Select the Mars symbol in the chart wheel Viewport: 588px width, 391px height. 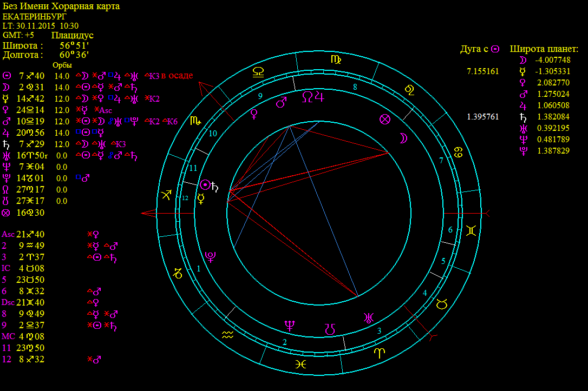282,102
